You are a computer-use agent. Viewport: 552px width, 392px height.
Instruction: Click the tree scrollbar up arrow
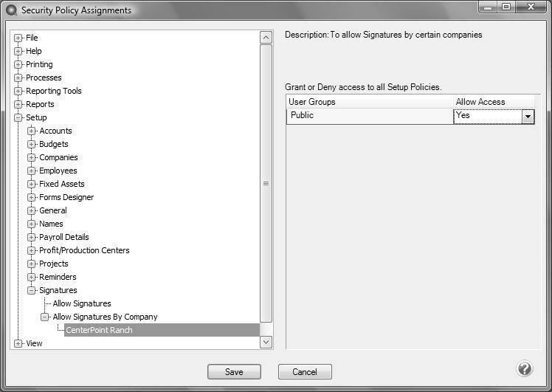tap(266, 38)
